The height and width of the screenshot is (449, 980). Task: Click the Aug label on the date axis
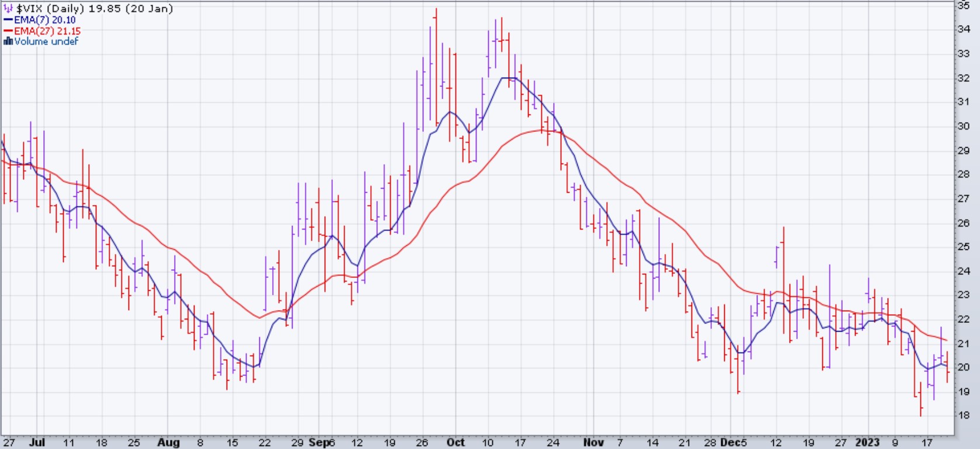pos(168,443)
